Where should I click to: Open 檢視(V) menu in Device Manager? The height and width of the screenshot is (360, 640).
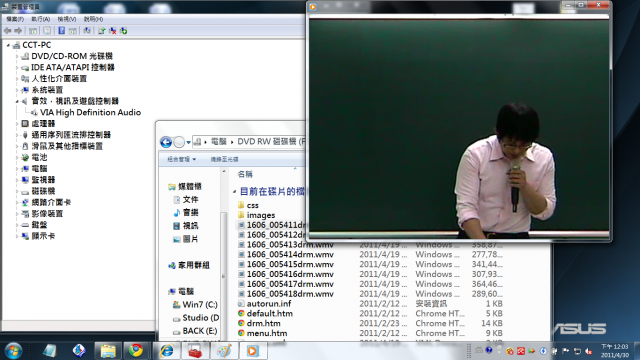(x=67, y=19)
